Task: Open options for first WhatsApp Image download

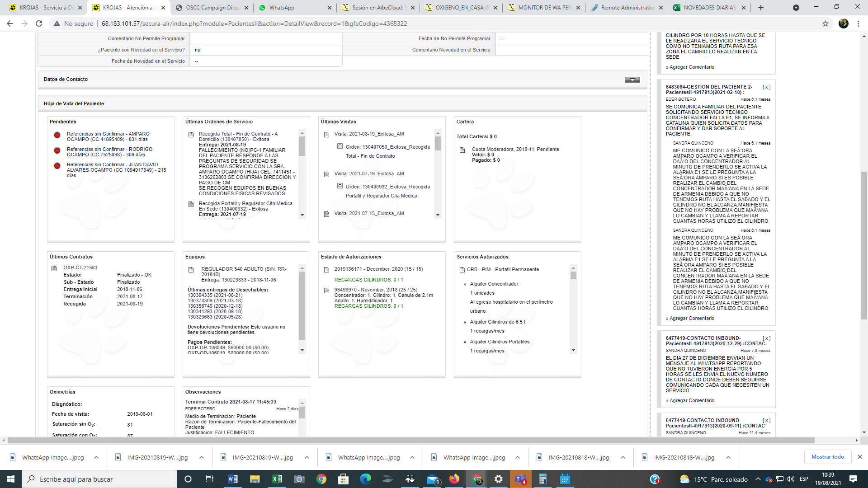Action: click(96, 457)
